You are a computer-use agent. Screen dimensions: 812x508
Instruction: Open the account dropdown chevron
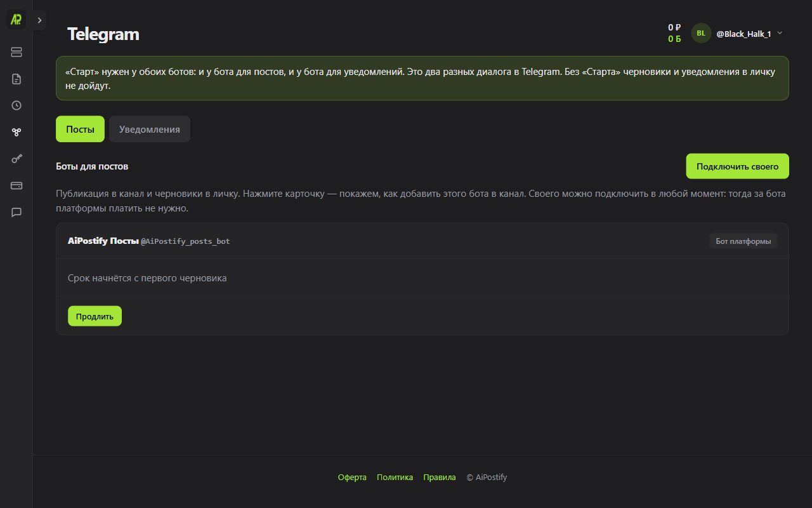[780, 33]
